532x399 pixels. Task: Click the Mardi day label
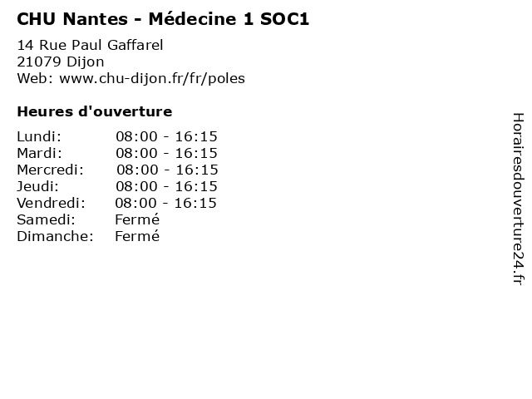coord(40,153)
